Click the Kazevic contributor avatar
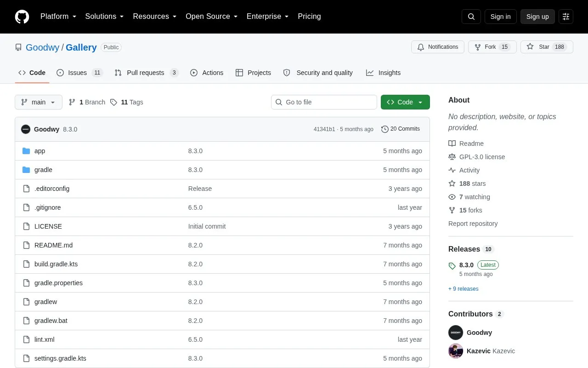Viewport: 588px width, 368px height. pyautogui.click(x=456, y=351)
